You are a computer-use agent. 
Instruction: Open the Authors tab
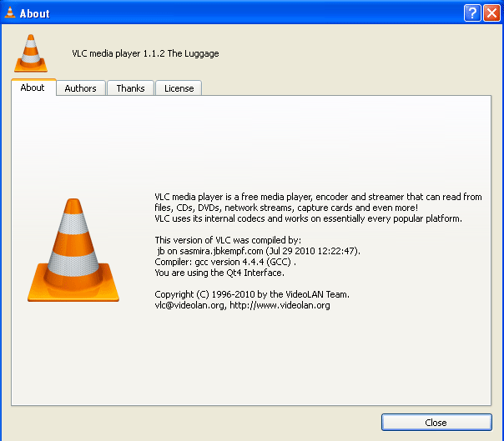pyautogui.click(x=81, y=88)
